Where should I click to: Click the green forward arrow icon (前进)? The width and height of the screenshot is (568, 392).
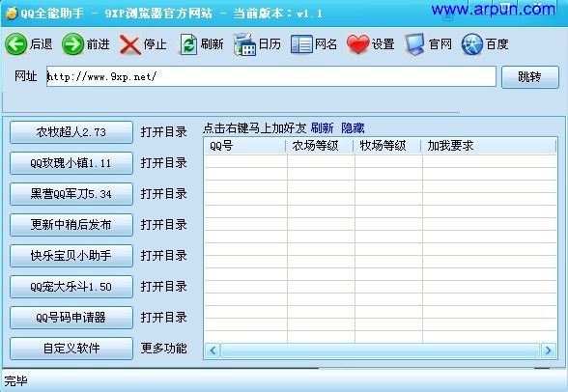pos(72,44)
